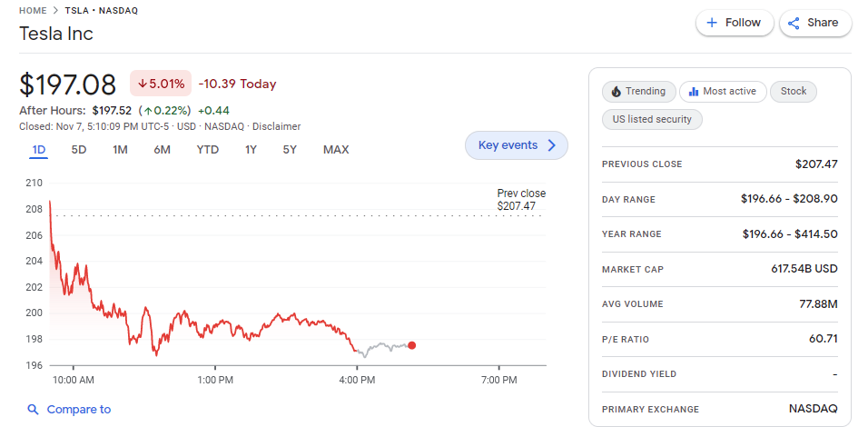868x427 pixels.
Task: Click the 5.01% decline badge
Action: pyautogui.click(x=161, y=84)
